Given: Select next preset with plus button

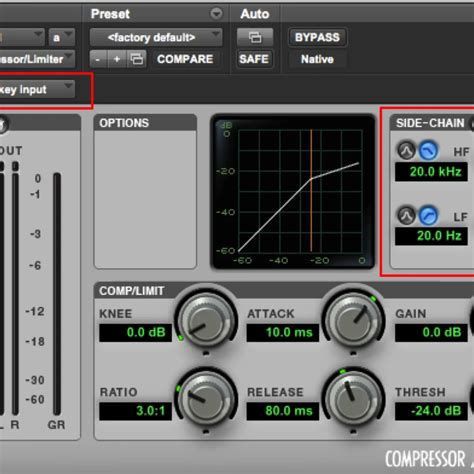Looking at the screenshot, I should pyautogui.click(x=117, y=59).
